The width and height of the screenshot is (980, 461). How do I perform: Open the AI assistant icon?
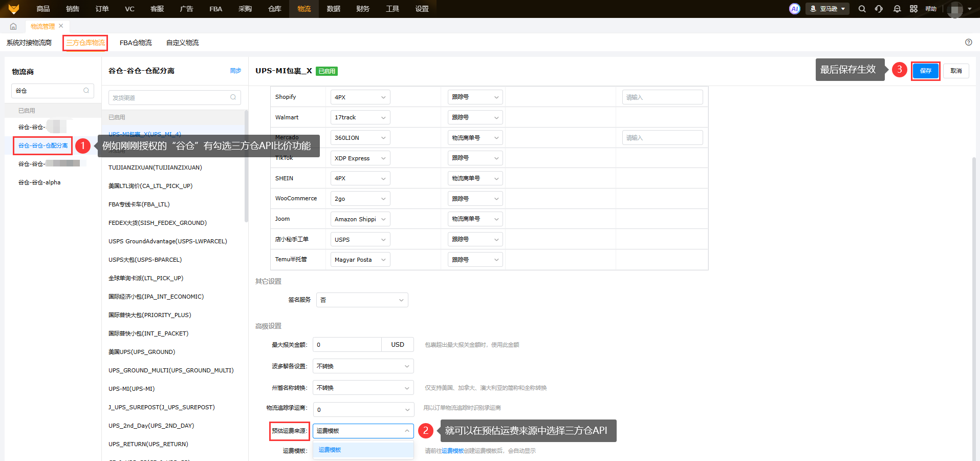coord(794,9)
